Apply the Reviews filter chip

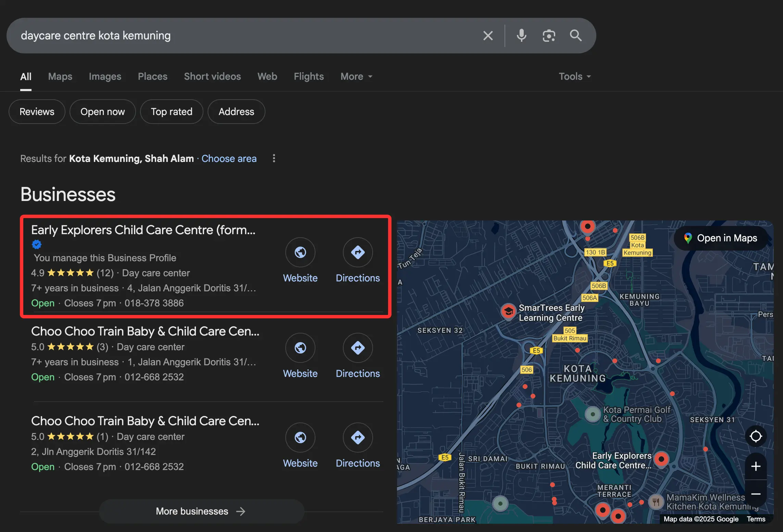tap(37, 112)
